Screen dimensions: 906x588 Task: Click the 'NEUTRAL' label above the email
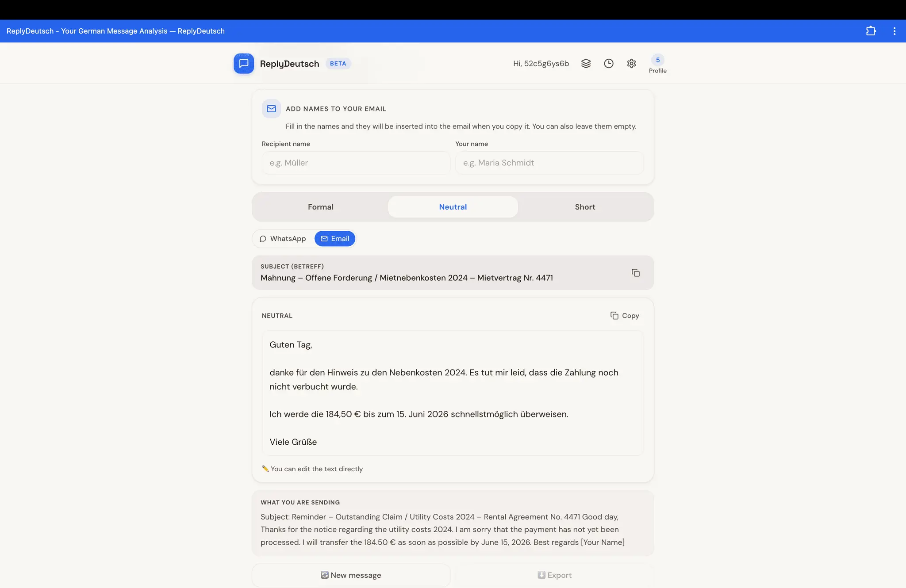(277, 316)
